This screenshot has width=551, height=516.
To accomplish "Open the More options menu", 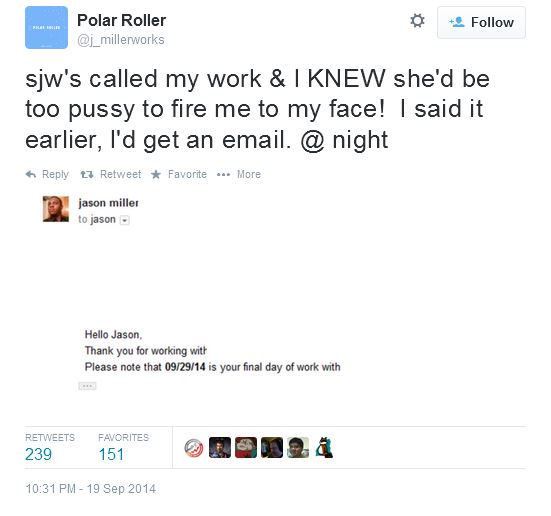I will coord(239,174).
